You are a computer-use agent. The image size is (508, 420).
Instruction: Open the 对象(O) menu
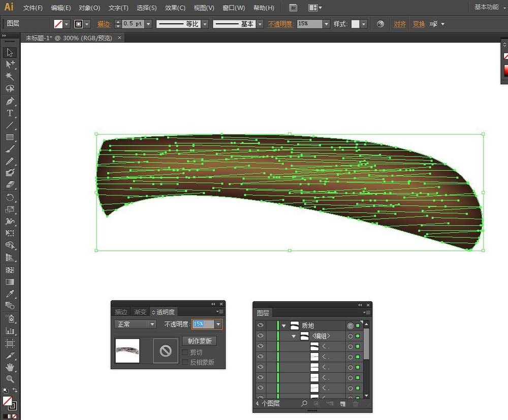tap(89, 8)
